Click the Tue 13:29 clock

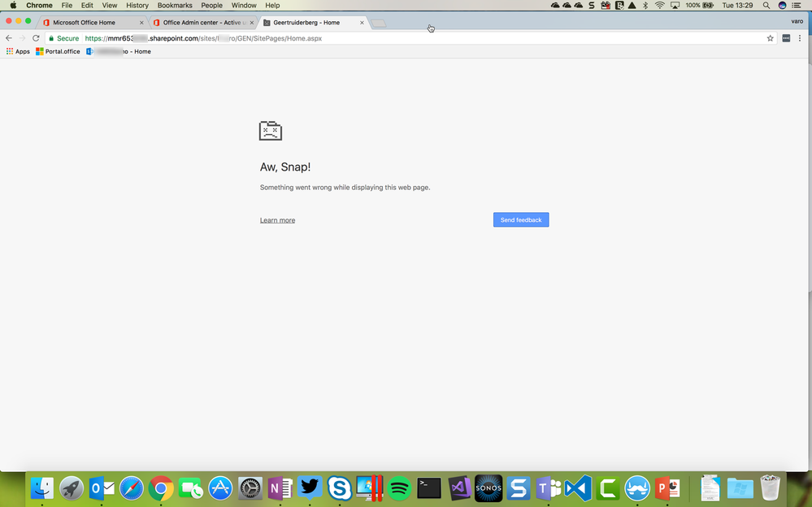737,5
